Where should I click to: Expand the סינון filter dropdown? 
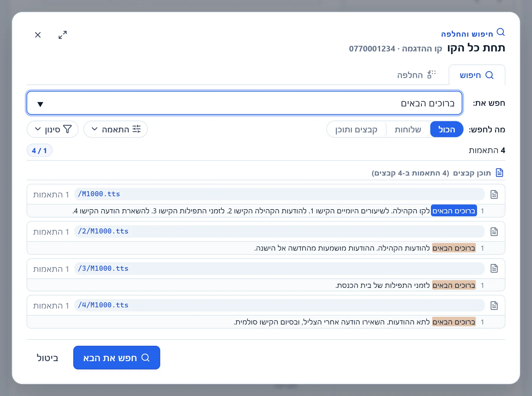pos(53,129)
